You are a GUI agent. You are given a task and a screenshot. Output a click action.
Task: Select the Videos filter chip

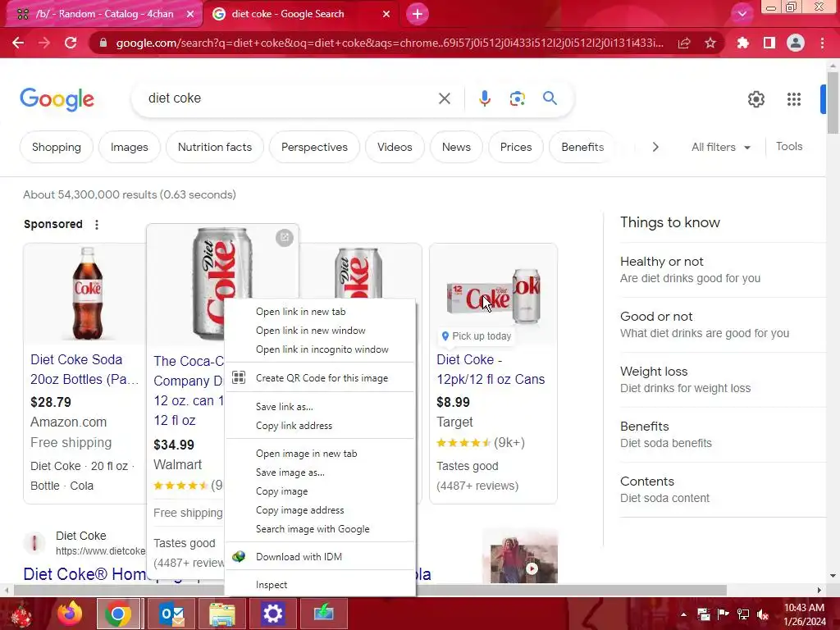tap(395, 147)
